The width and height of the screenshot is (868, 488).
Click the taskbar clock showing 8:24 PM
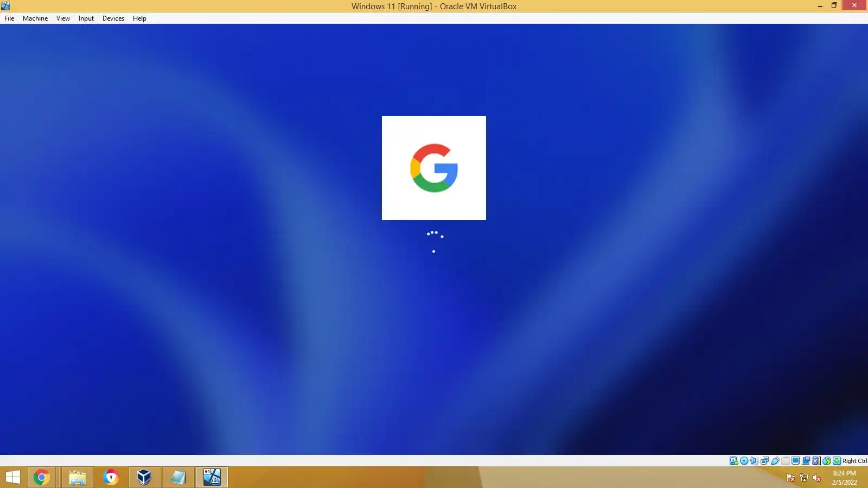pos(844,477)
